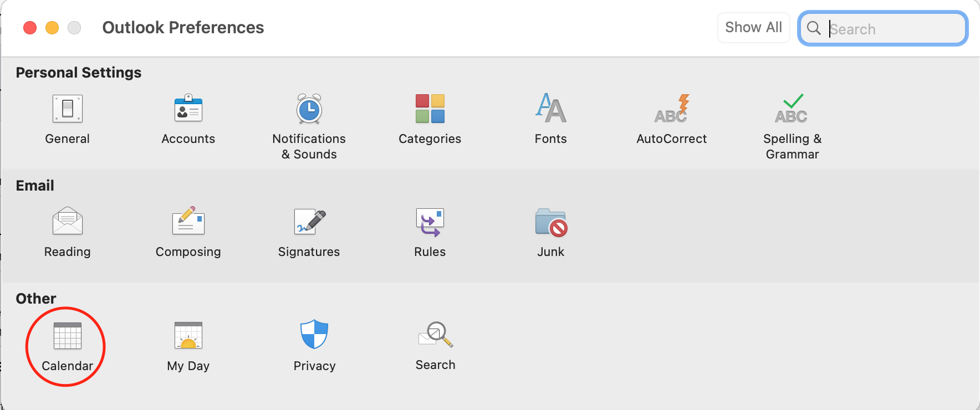Open the Accounts preferences icon

point(188,108)
